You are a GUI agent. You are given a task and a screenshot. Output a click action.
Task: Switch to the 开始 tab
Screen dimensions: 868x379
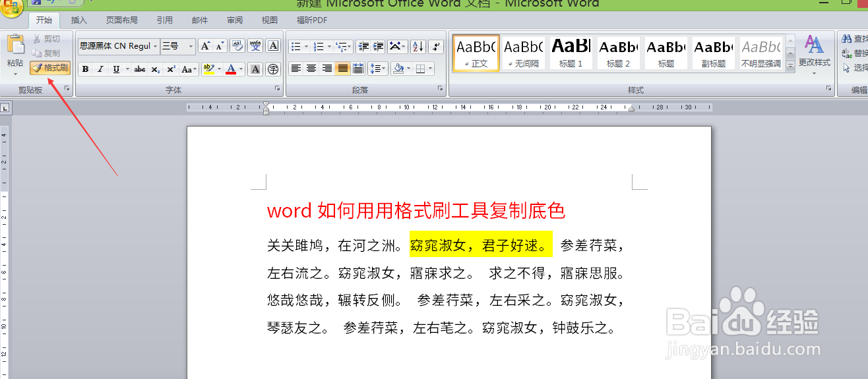44,20
